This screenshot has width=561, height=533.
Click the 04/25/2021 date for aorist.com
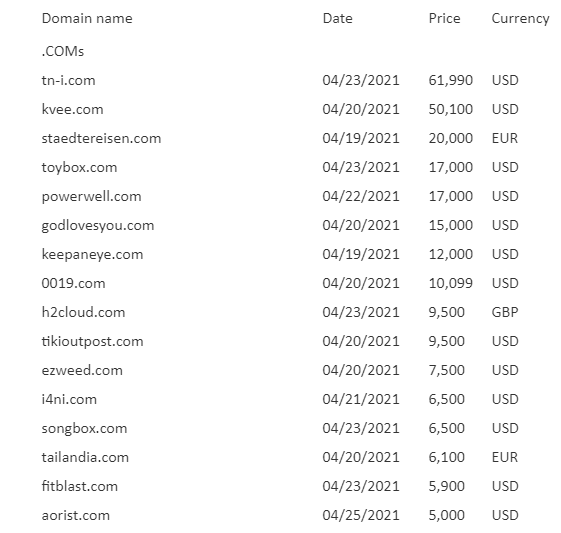coord(361,515)
